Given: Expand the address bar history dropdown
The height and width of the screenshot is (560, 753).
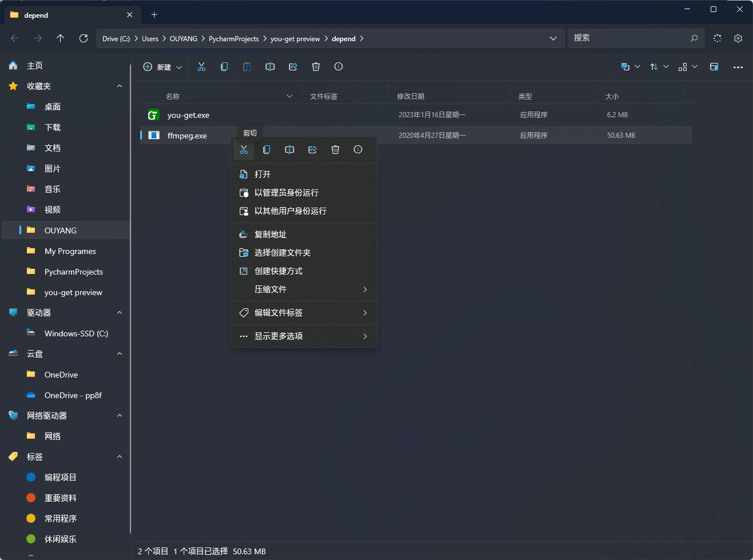Looking at the screenshot, I should click(553, 38).
